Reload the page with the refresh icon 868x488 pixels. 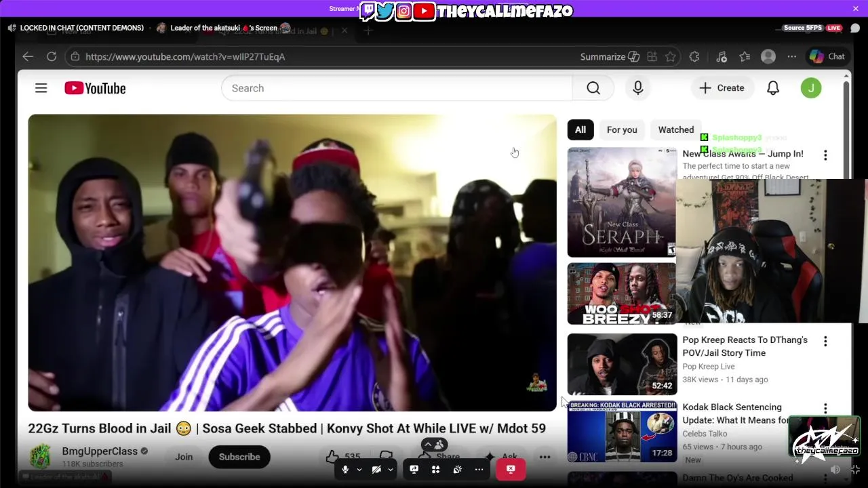pos(52,57)
